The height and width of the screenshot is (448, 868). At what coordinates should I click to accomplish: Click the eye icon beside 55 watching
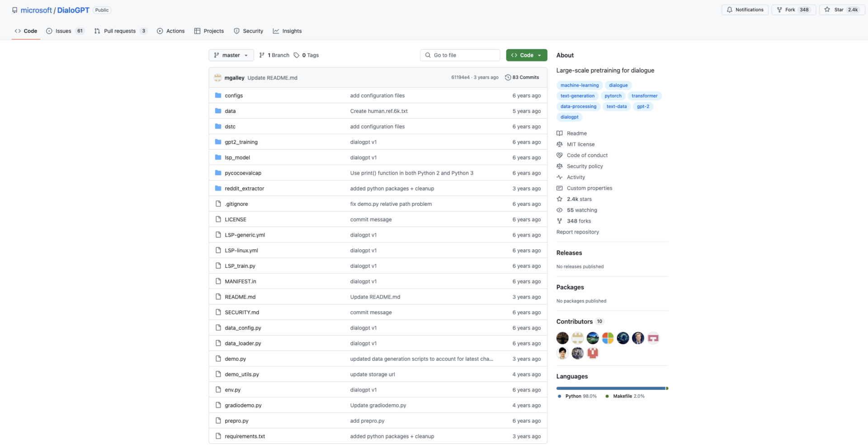(x=560, y=210)
